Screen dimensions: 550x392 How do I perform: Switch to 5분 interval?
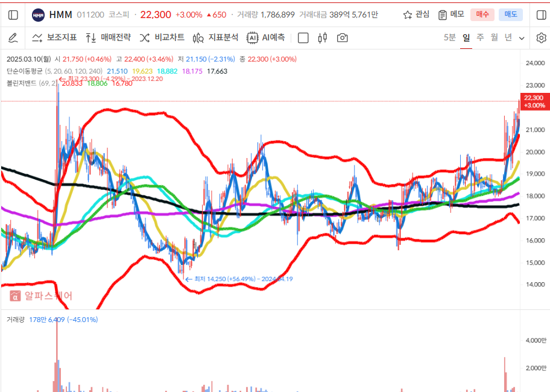point(449,37)
